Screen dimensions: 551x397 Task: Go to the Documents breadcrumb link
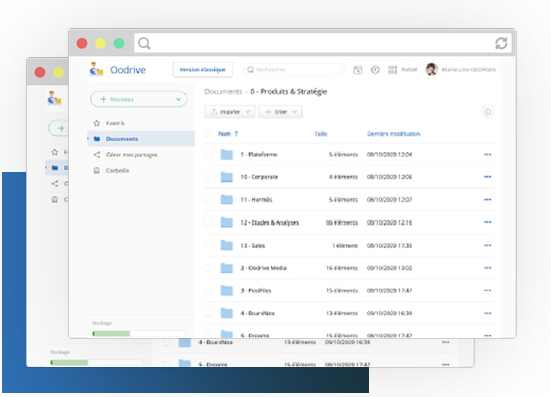coord(223,92)
